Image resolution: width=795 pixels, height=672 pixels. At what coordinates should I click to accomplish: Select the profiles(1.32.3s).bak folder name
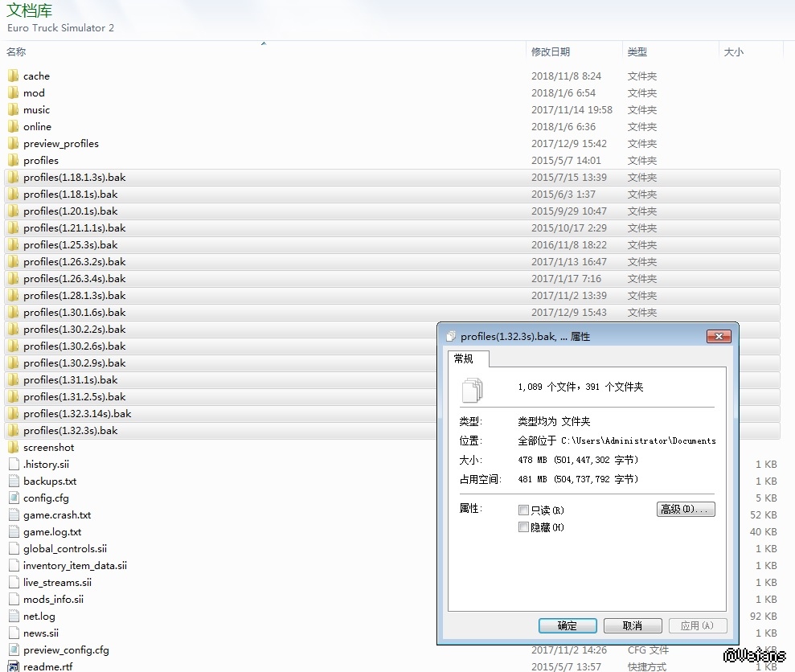tap(71, 431)
